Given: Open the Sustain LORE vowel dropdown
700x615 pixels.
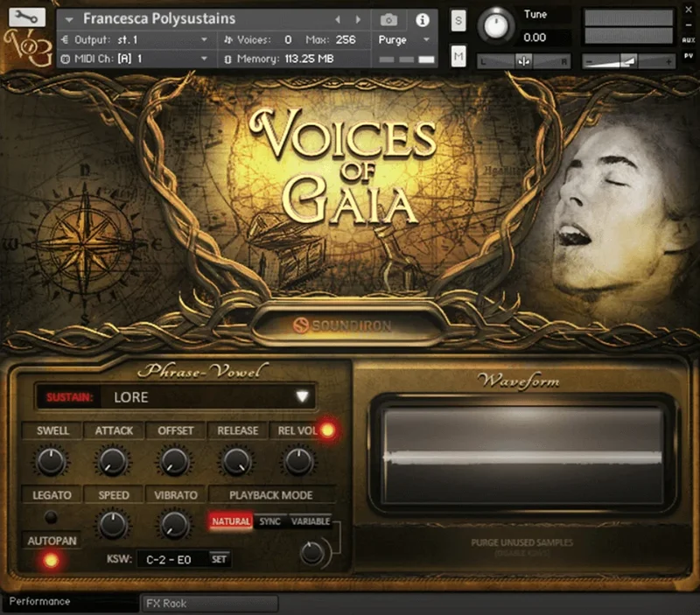Looking at the screenshot, I should pos(176,397).
